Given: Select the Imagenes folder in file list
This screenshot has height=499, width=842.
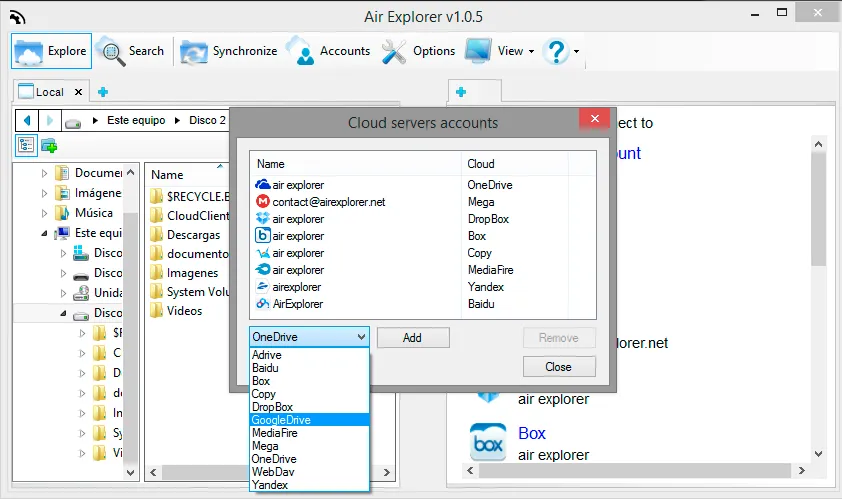Looking at the screenshot, I should [x=184, y=273].
